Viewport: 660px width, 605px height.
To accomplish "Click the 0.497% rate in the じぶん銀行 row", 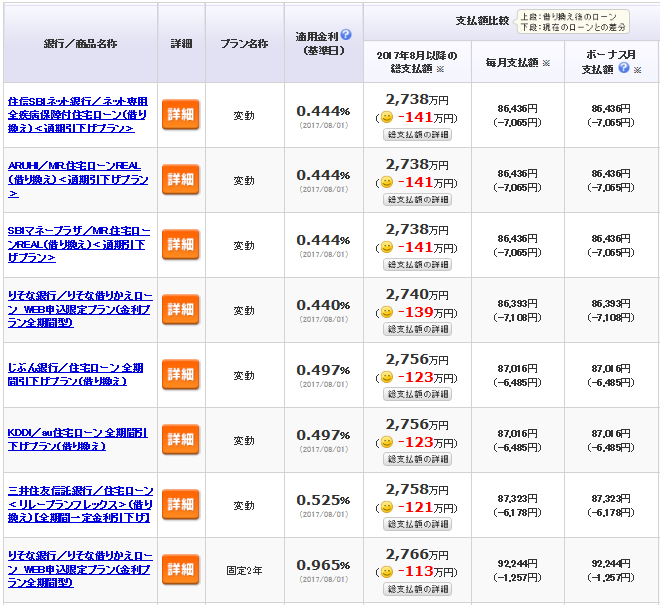I will [x=323, y=370].
